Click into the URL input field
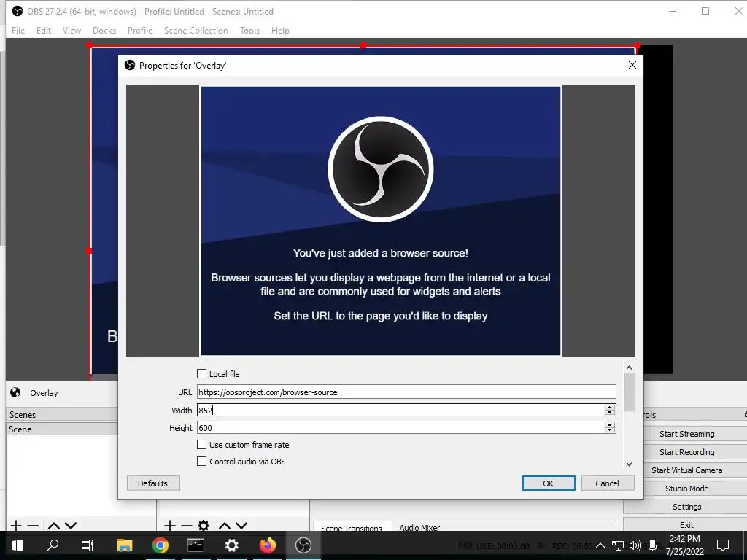 click(406, 392)
